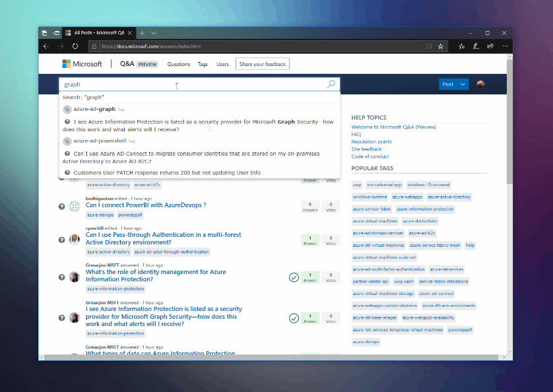Click Share your feedback button
Screen dimensions: 553x392
(263, 64)
